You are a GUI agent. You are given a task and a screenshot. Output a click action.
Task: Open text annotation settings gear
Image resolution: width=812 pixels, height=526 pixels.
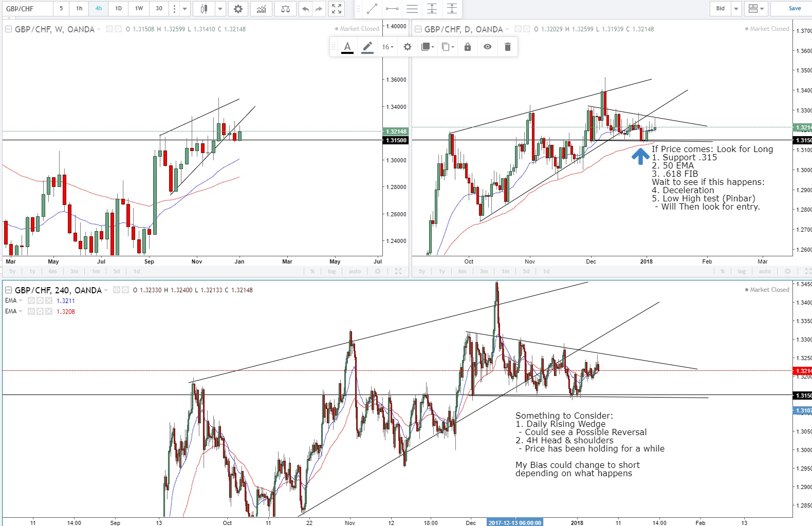tap(408, 47)
